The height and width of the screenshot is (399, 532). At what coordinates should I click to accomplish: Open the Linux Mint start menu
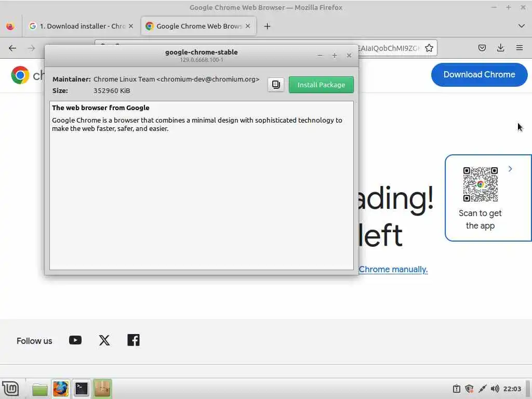click(x=10, y=389)
